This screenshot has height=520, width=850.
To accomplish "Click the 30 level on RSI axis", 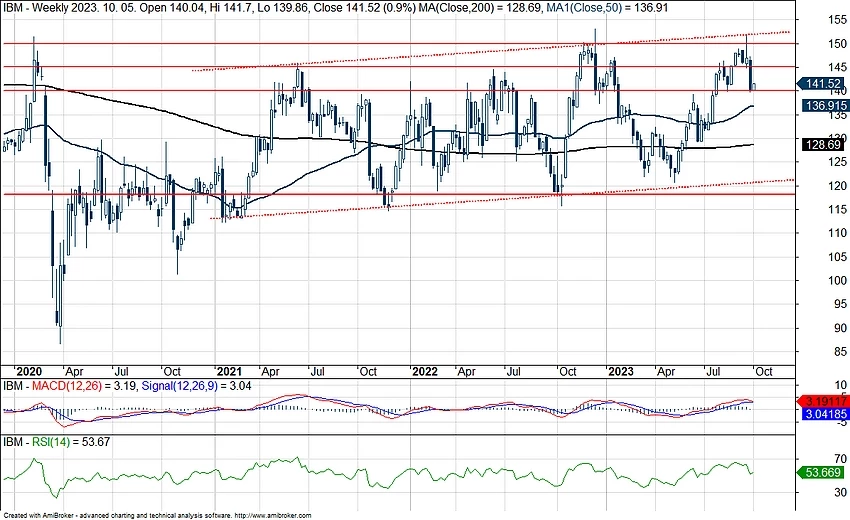I will click(x=840, y=492).
